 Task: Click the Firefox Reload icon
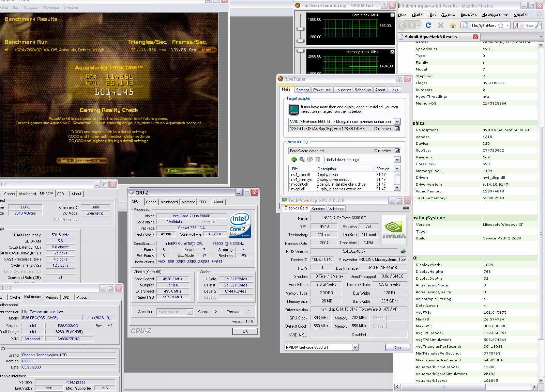coord(428,25)
